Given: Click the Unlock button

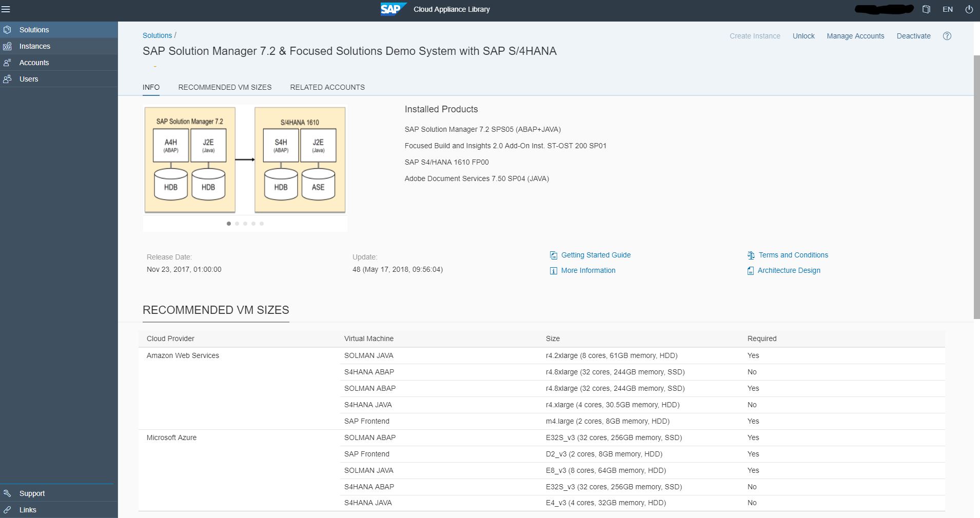Looking at the screenshot, I should click(803, 36).
